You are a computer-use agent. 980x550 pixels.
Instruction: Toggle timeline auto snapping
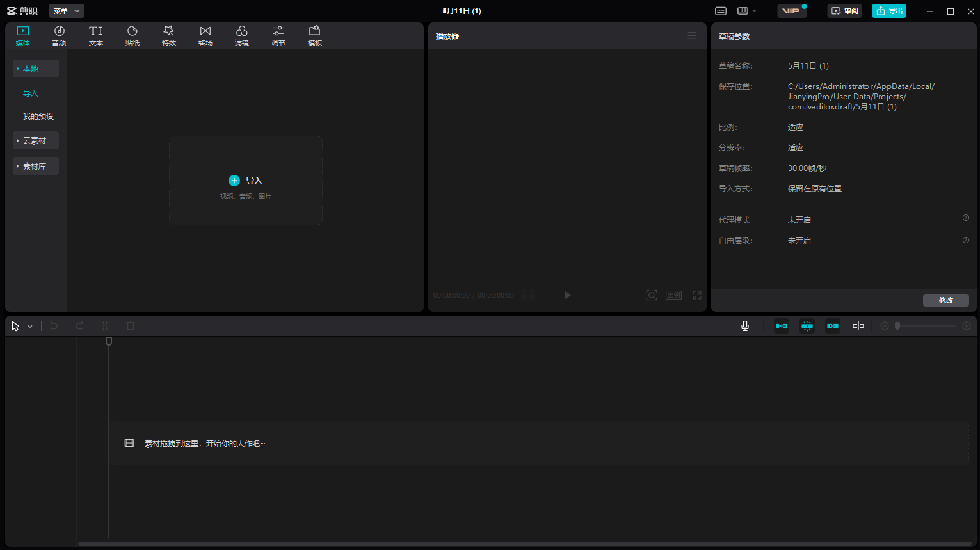click(x=807, y=326)
